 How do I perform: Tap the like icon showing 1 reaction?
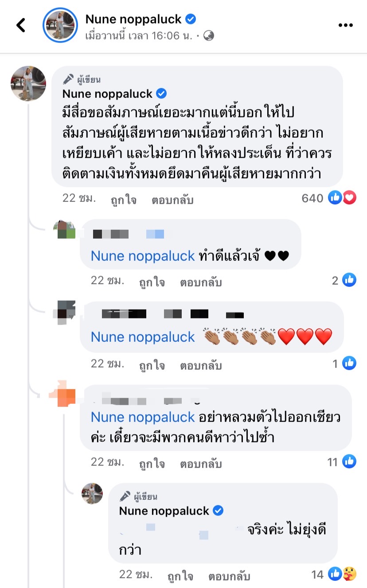tap(349, 364)
